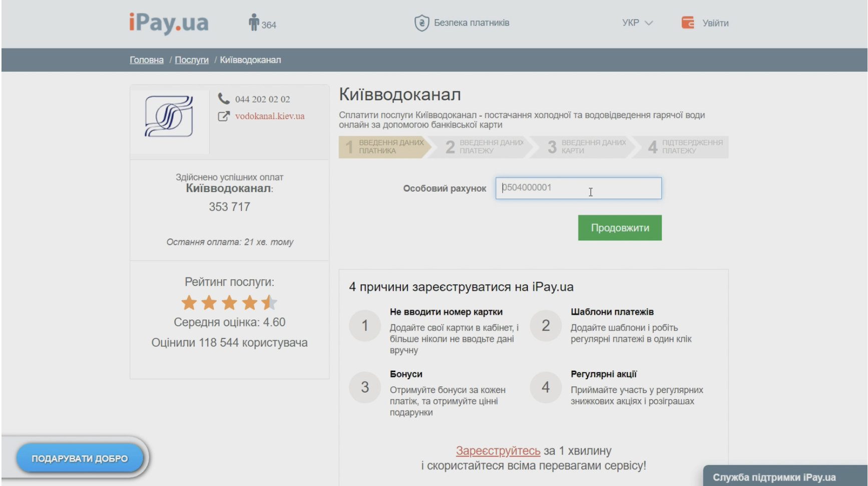This screenshot has height=486, width=868.
Task: Click the external link icon
Action: click(224, 116)
